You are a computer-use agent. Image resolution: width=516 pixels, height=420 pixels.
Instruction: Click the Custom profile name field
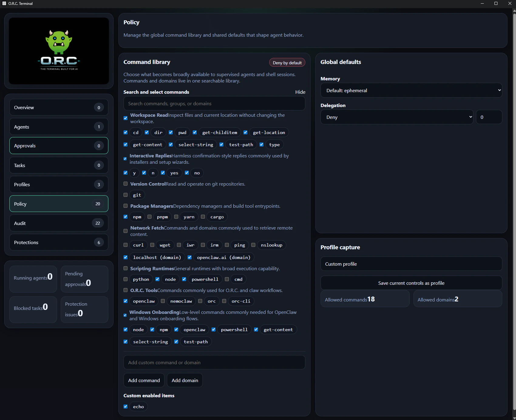click(411, 264)
